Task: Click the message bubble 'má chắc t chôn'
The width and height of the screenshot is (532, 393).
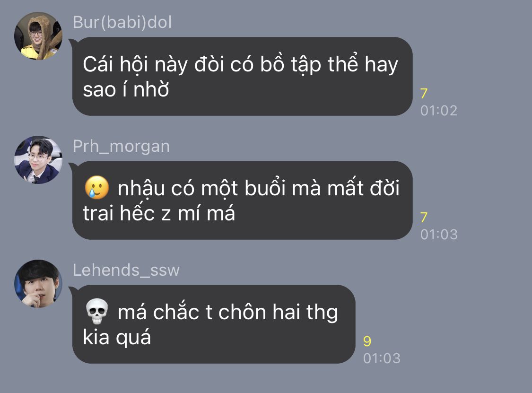Action: 214,324
